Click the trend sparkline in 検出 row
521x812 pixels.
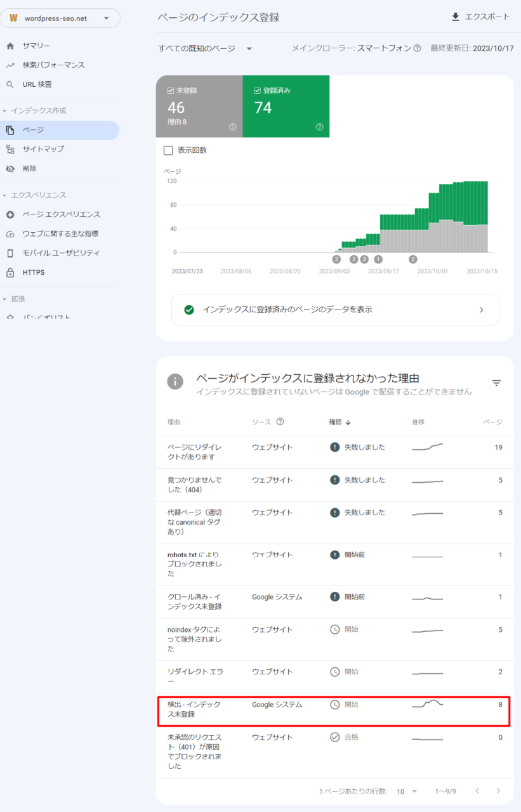point(427,704)
